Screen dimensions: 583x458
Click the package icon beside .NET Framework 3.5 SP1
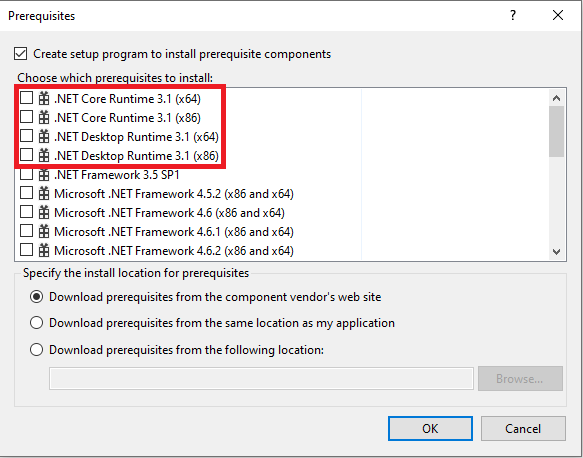(44, 174)
